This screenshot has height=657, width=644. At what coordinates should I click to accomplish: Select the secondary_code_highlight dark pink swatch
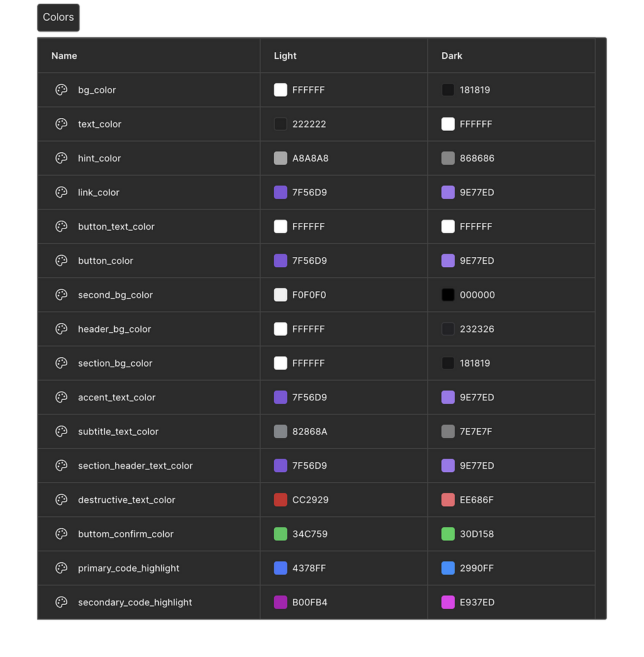[448, 602]
